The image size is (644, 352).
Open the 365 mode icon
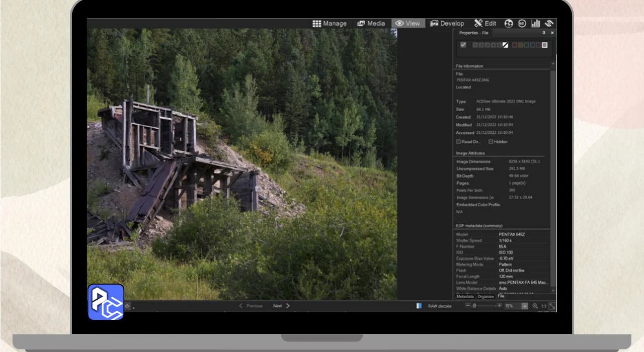click(x=522, y=23)
